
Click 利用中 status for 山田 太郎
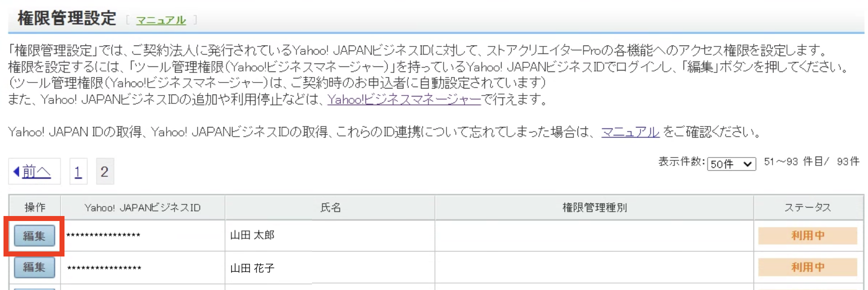[x=808, y=235]
